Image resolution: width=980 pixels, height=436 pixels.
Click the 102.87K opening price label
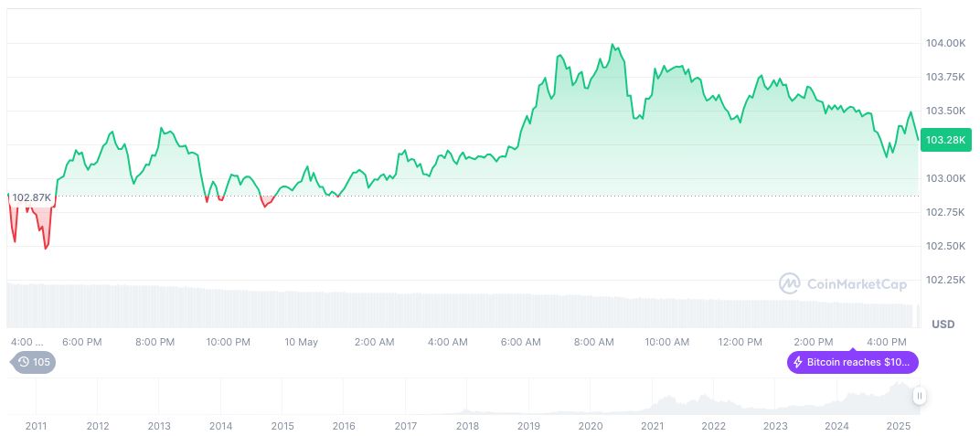30,197
